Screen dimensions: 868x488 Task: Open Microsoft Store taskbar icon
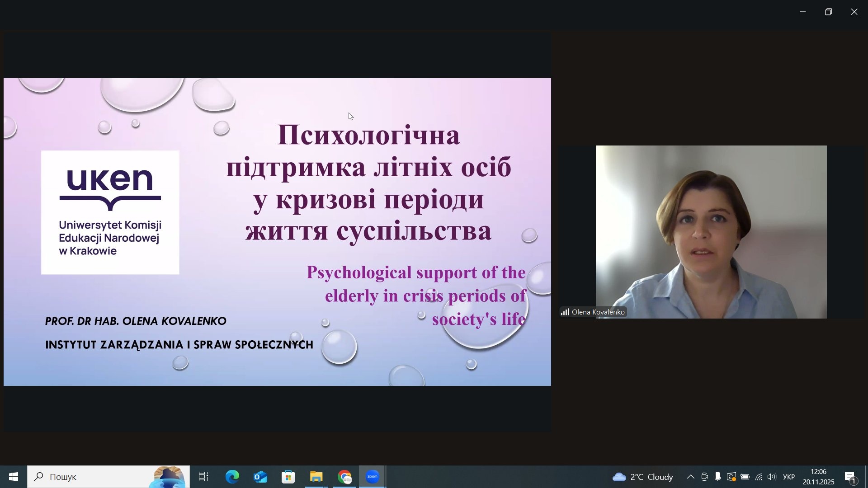[x=288, y=477]
